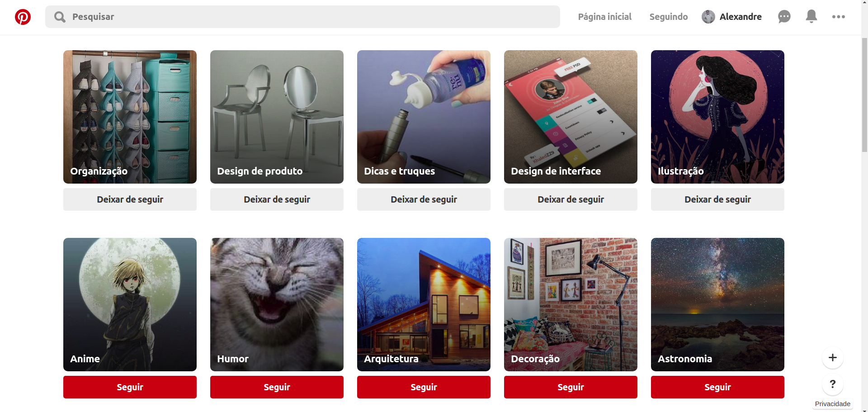This screenshot has width=868, height=412.
Task: Open the three-dots more options menu
Action: (839, 17)
